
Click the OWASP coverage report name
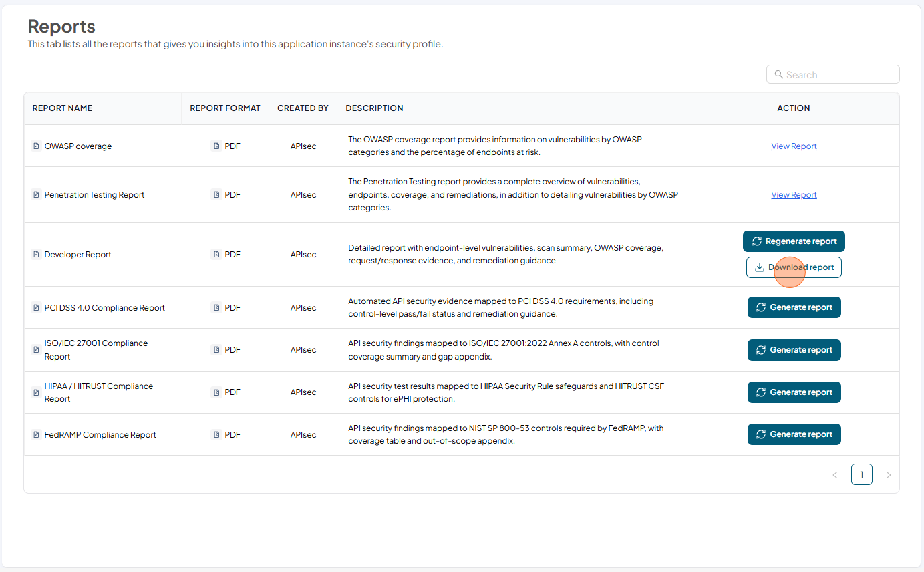click(x=78, y=146)
